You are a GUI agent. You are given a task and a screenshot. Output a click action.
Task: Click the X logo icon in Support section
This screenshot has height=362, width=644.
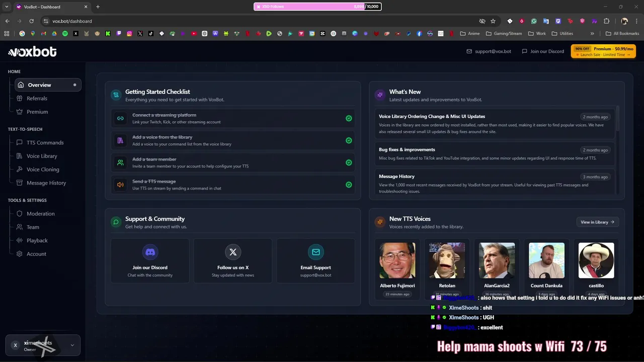point(233,252)
